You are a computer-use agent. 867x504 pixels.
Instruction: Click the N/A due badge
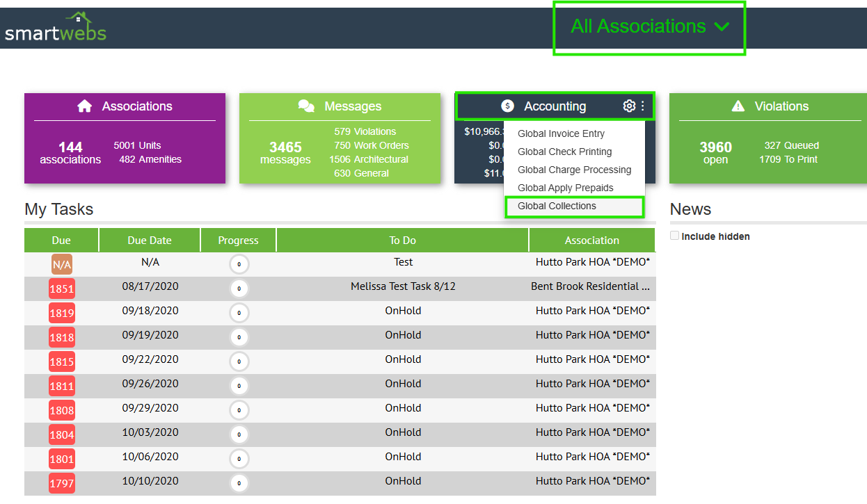pos(61,264)
